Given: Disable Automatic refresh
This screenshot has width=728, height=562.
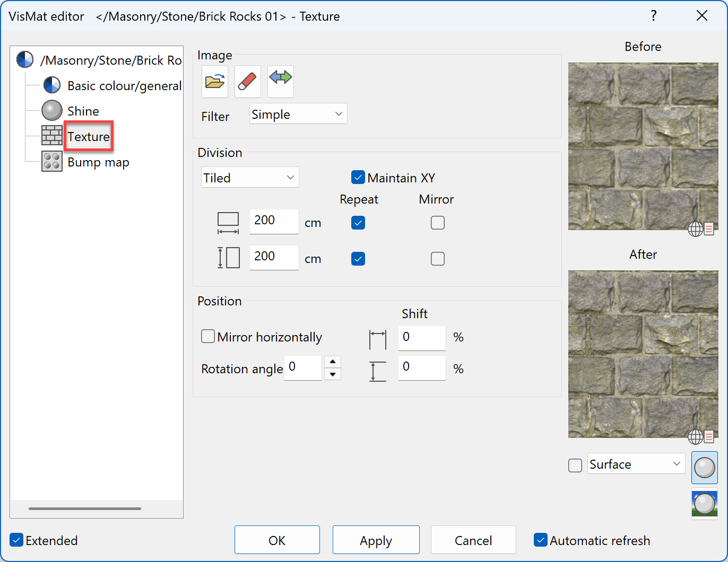Looking at the screenshot, I should (x=541, y=540).
